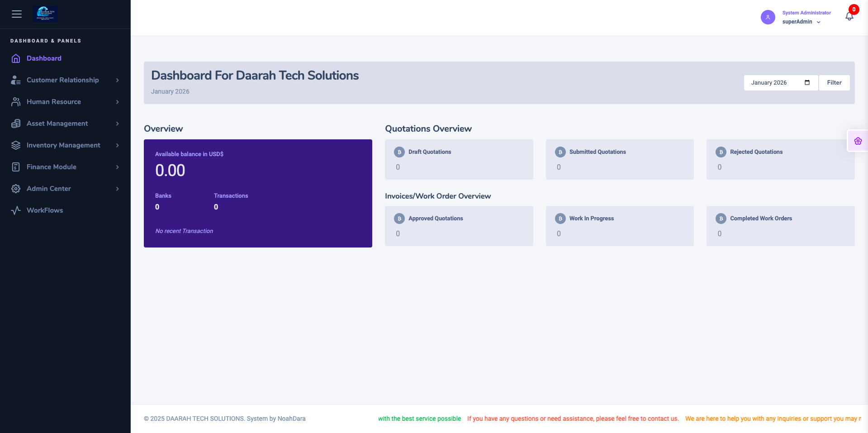Image resolution: width=868 pixels, height=433 pixels.
Task: Click the Finance Module icon
Action: click(16, 167)
